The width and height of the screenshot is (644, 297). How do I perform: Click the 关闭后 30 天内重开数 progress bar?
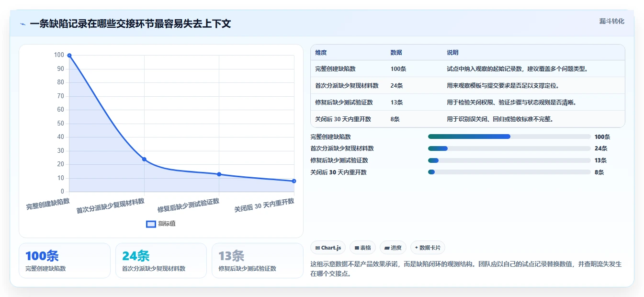click(x=509, y=172)
